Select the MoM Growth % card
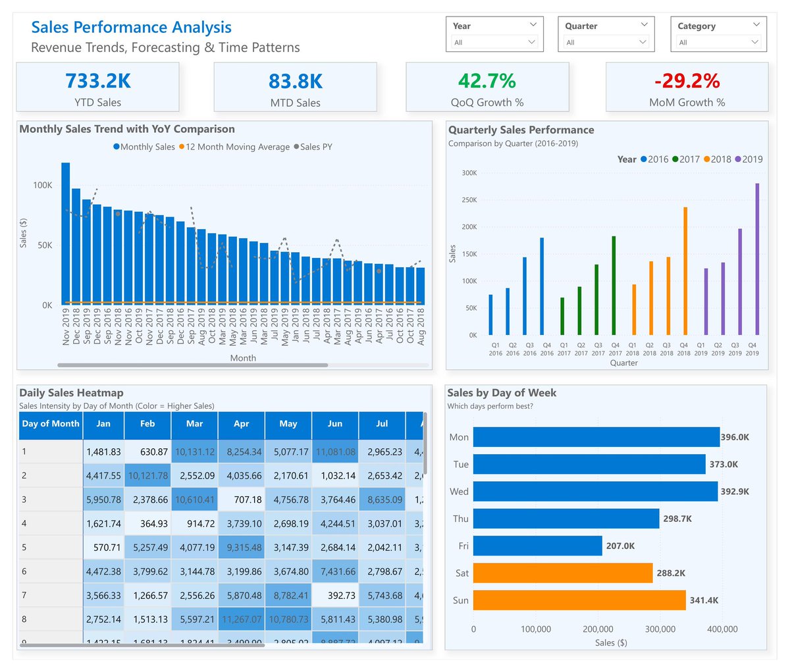 [x=687, y=88]
